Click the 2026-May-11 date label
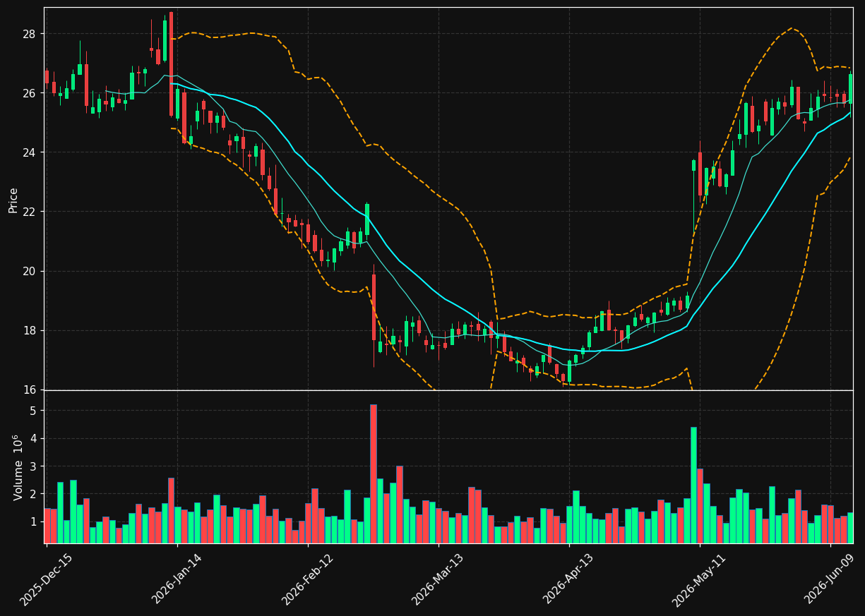The width and height of the screenshot is (865, 616). [700, 579]
